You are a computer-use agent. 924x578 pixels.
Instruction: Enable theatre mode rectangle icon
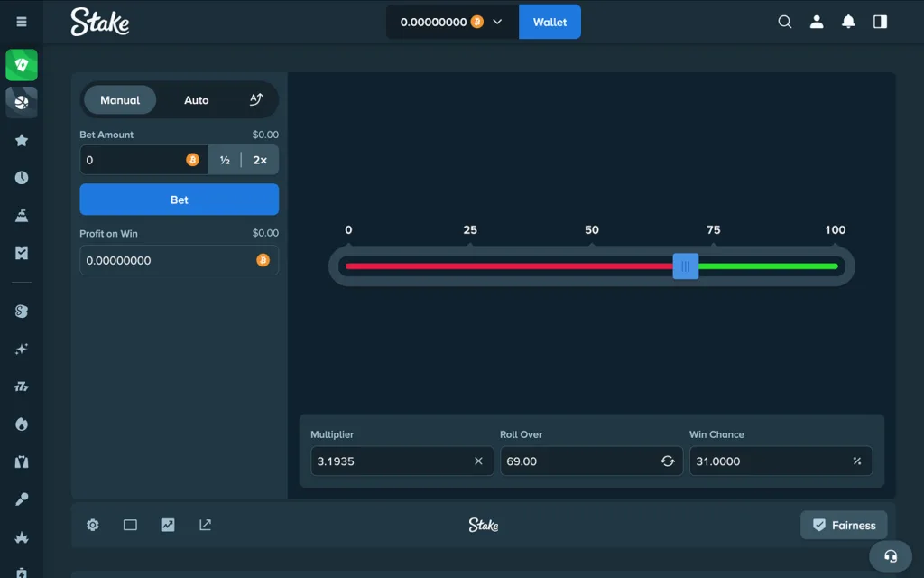(x=130, y=525)
